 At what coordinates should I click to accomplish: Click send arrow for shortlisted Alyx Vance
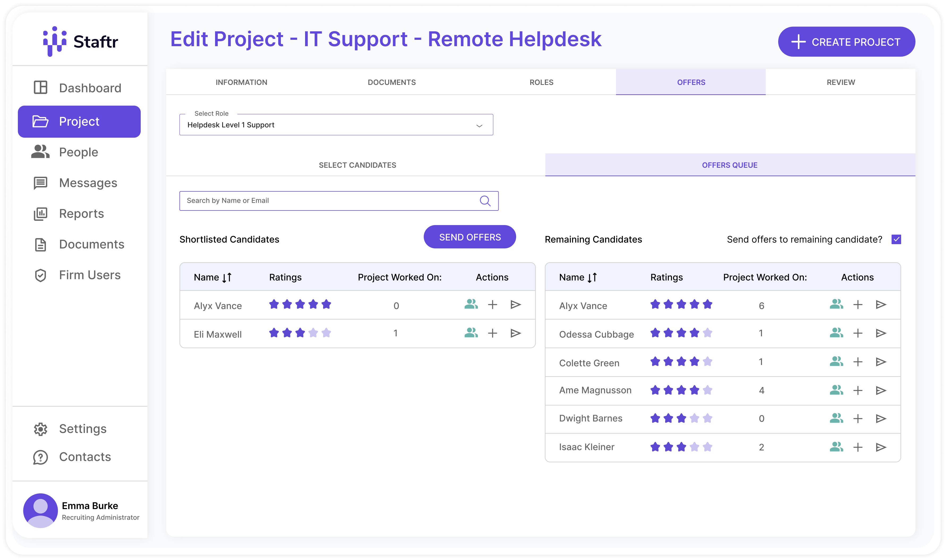(x=516, y=304)
